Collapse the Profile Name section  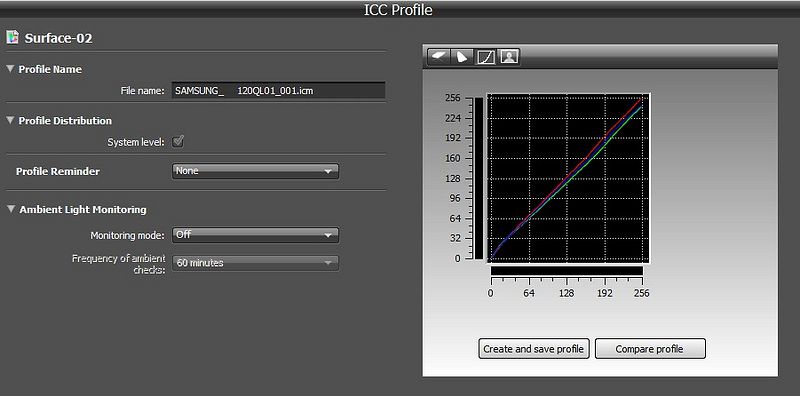click(x=10, y=69)
